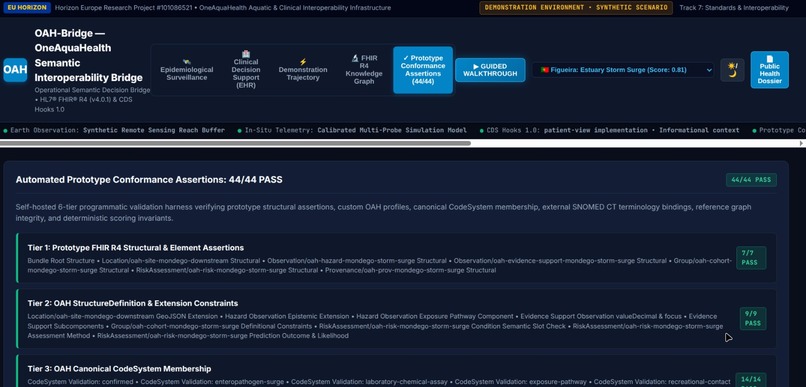Click the icon above Epidemiological Surveillance
The width and height of the screenshot is (806, 387).
pos(187,62)
